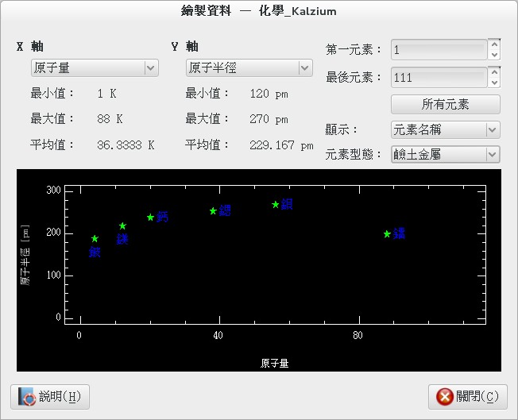Click the 100 tick label on Y axis
Screen dimensions: 518x420
click(x=53, y=275)
